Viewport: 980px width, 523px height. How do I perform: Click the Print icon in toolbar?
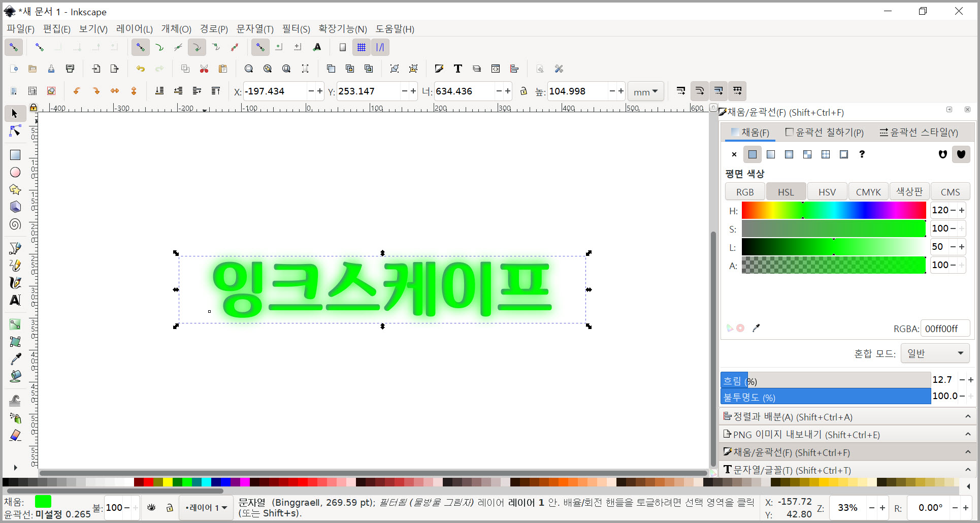pos(70,69)
